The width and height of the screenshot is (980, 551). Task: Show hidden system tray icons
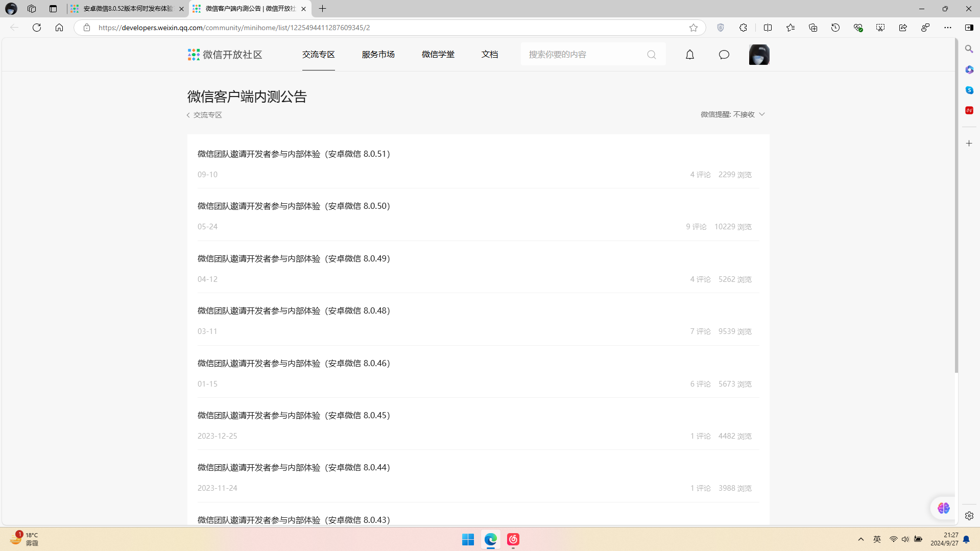pos(861,539)
